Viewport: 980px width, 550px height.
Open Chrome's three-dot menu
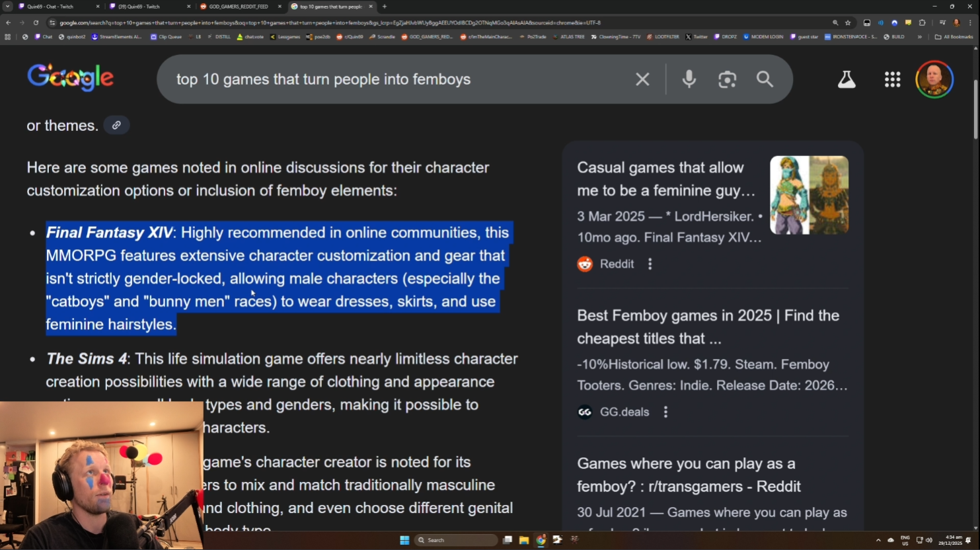(x=970, y=22)
